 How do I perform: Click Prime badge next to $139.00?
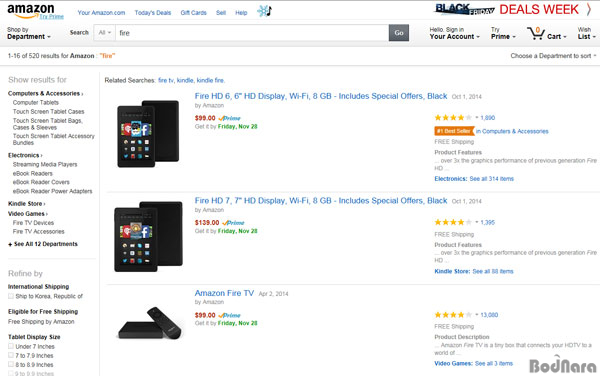click(233, 223)
